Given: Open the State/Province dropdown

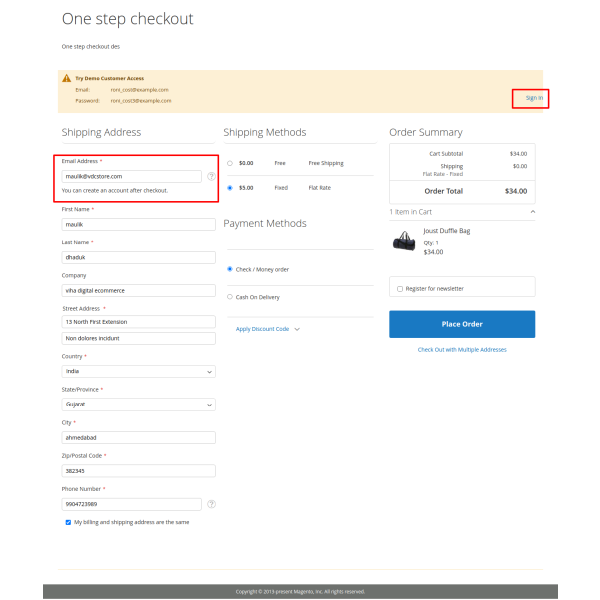Looking at the screenshot, I should point(139,404).
